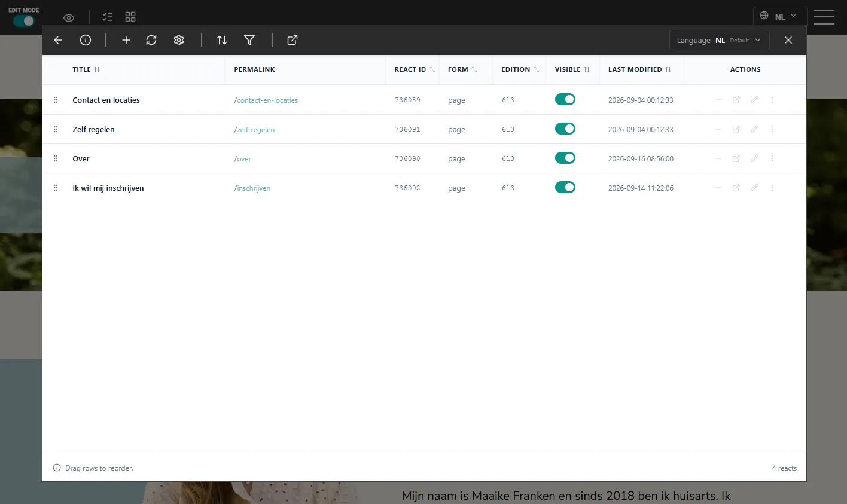Sort by React ID column header
This screenshot has width=847, height=504.
pyautogui.click(x=415, y=69)
